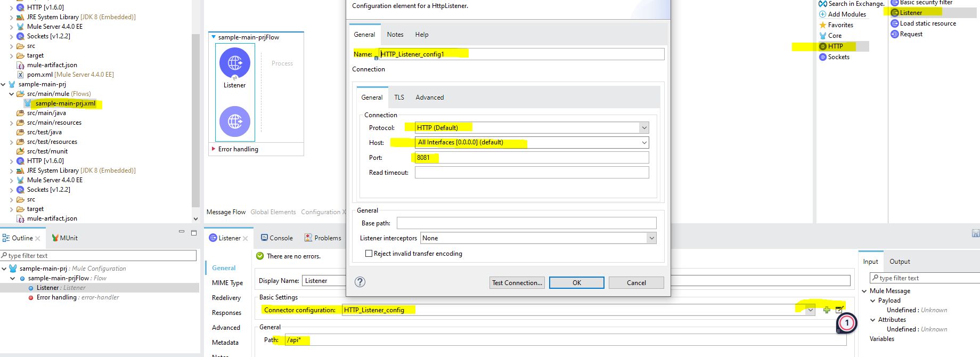Open the Listener interceptors dropdown
980x357 pixels.
651,238
